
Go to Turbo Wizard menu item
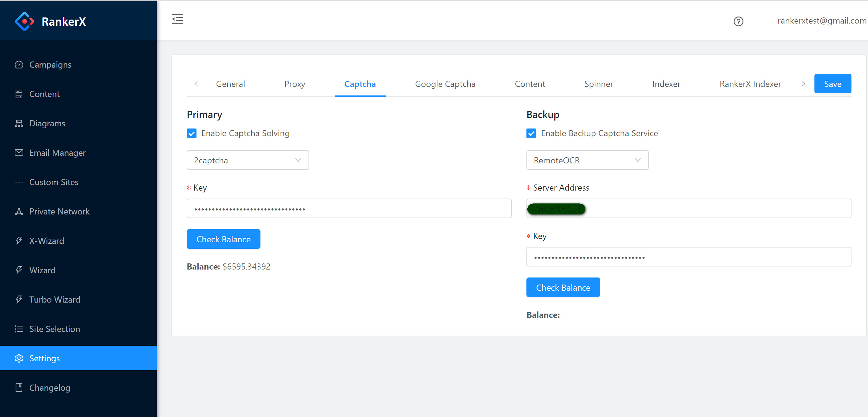78,299
